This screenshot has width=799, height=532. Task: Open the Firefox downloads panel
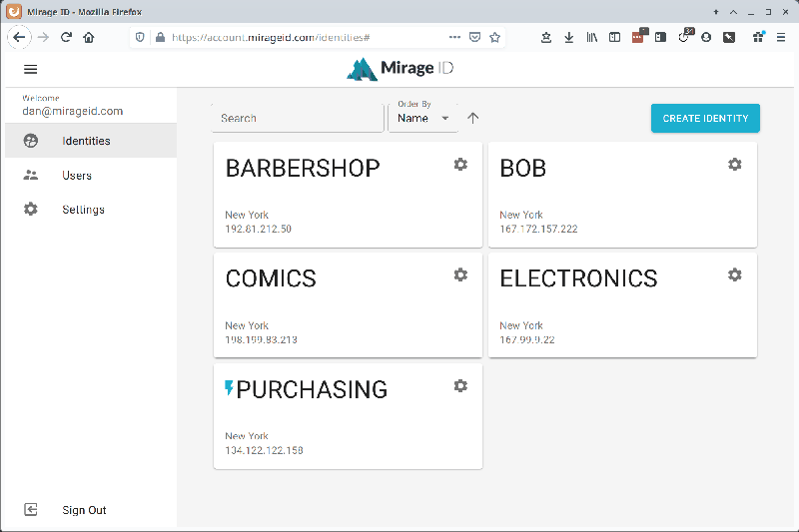point(569,37)
